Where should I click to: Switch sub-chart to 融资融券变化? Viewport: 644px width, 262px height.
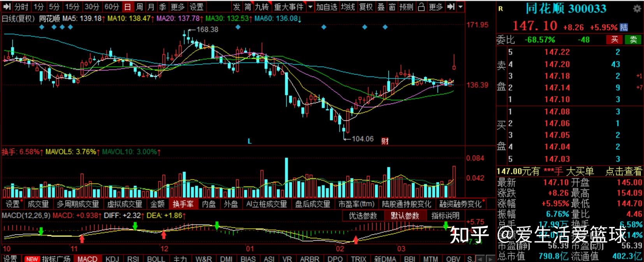point(461,204)
